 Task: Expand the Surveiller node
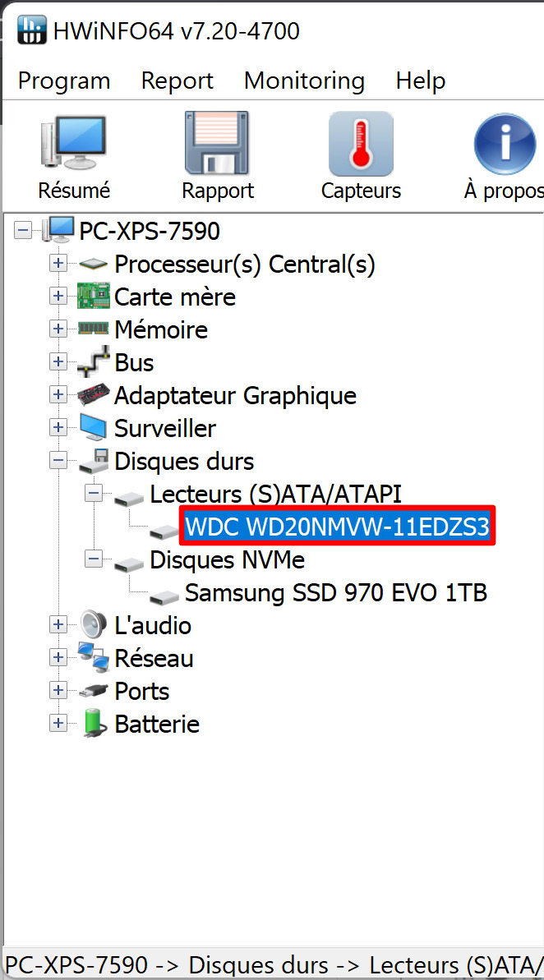point(58,427)
